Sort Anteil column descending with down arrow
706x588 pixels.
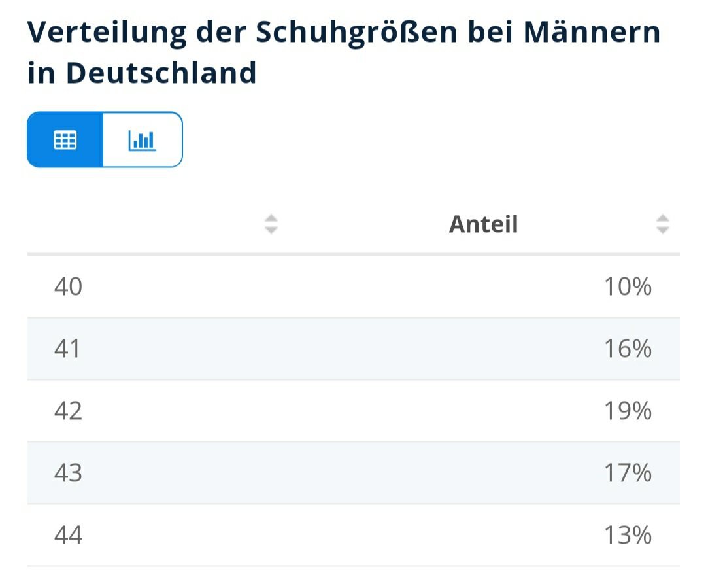click(x=663, y=230)
